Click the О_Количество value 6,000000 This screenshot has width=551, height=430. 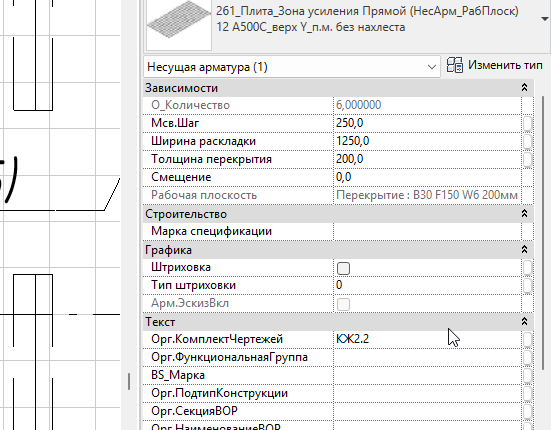click(x=427, y=105)
